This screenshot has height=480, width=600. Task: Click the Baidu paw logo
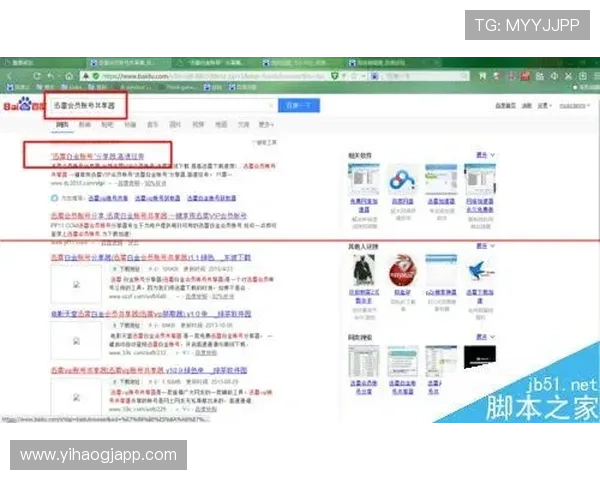click(24, 104)
